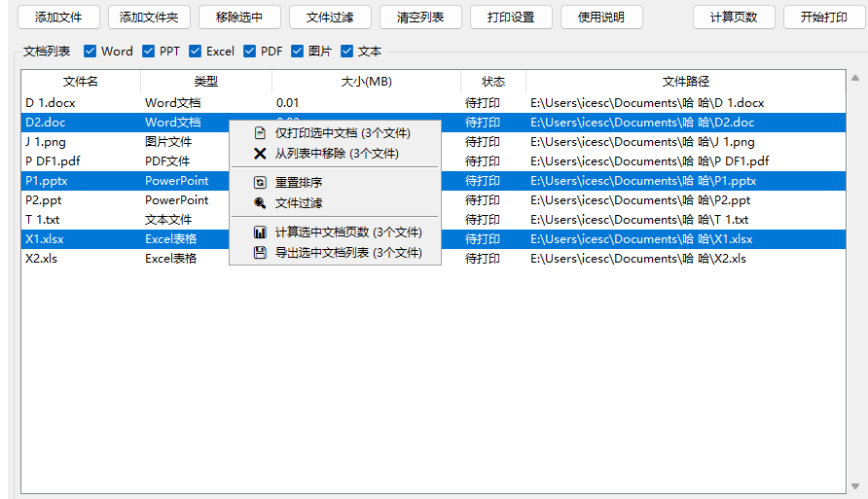Open the 使用说明 help button
Image resolution: width=868 pixels, height=499 pixels.
601,18
